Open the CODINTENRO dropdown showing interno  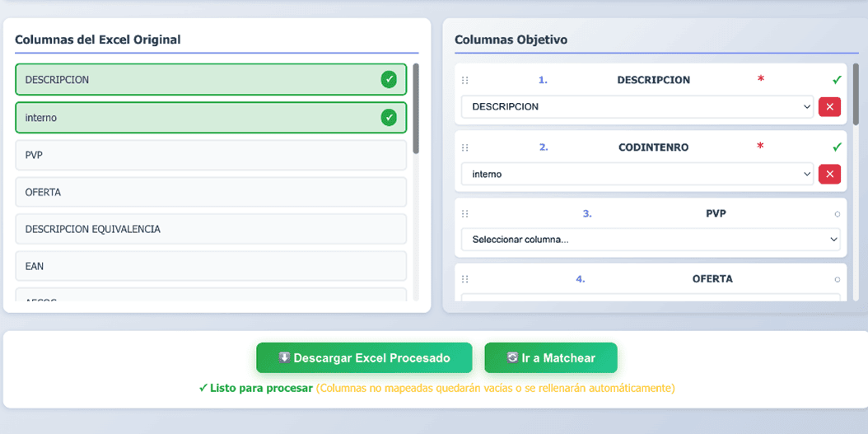tap(637, 174)
